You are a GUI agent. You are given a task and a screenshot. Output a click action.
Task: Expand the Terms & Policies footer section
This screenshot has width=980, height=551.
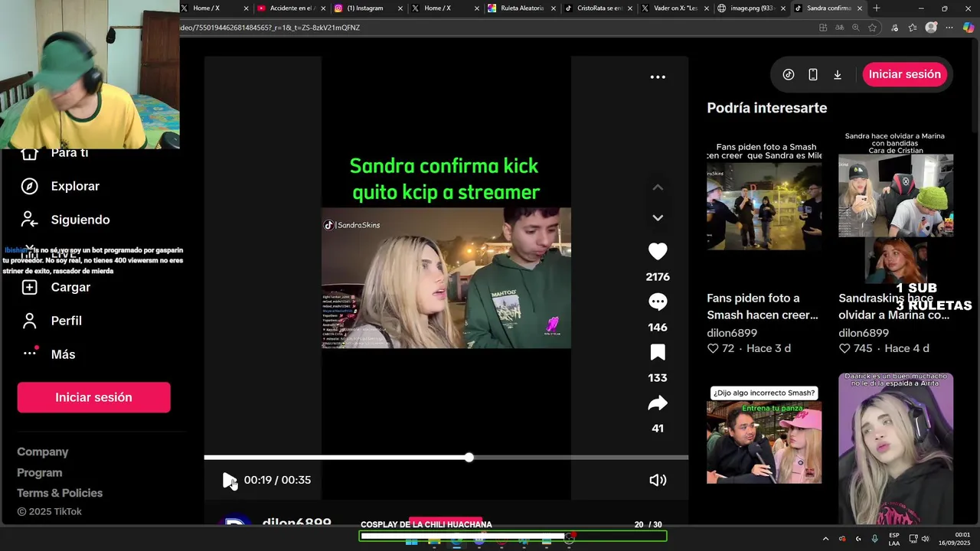pos(60,493)
